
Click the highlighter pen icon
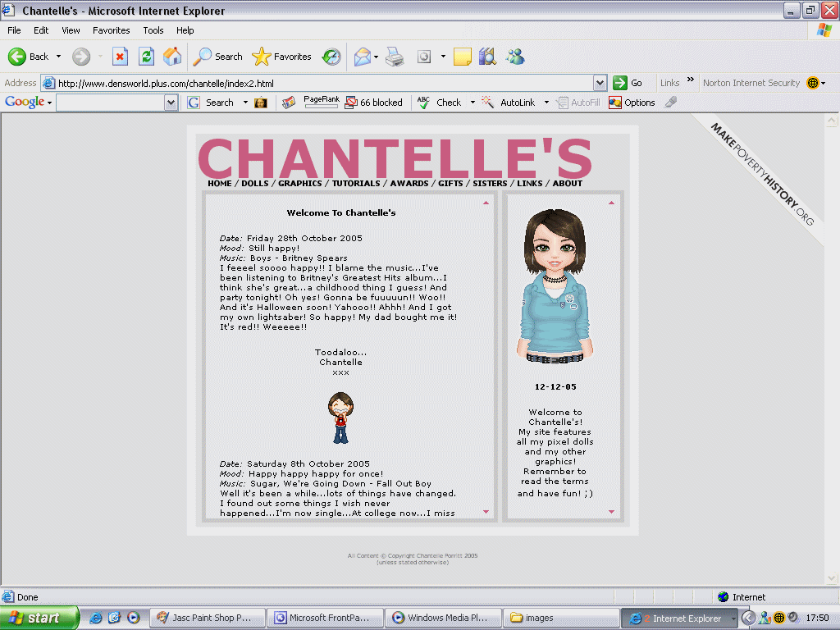point(670,102)
